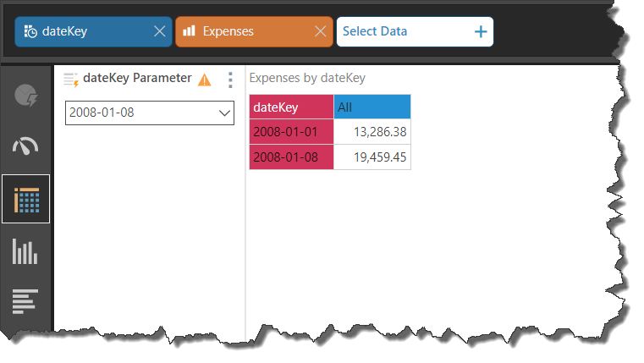Remove the dateKey chip with its X
This screenshot has width=644, height=363.
pyautogui.click(x=159, y=31)
